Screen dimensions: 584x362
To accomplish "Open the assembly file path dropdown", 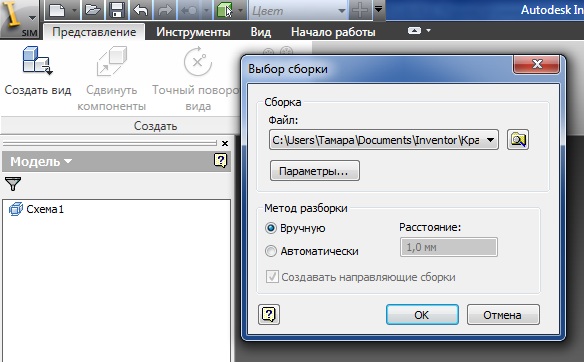I will 384,140.
